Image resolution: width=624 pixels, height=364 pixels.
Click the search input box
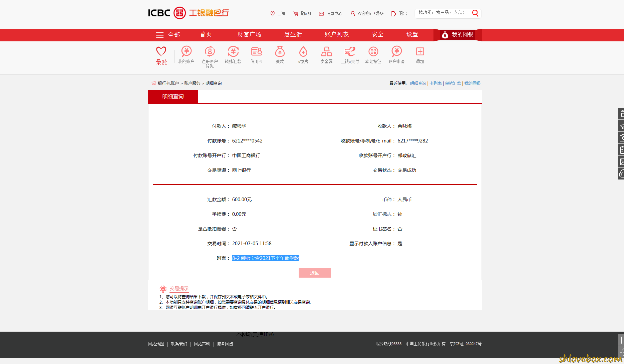pyautogui.click(x=442, y=13)
